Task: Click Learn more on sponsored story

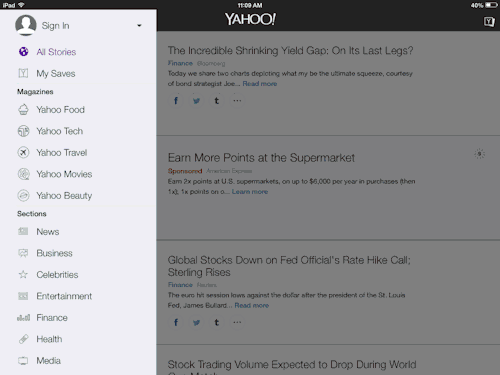Action: click(250, 192)
